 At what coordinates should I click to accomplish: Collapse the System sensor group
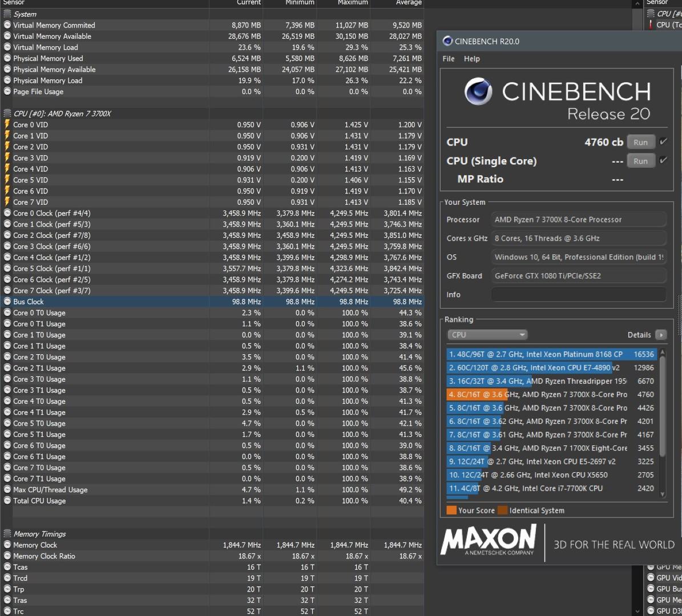coord(7,14)
